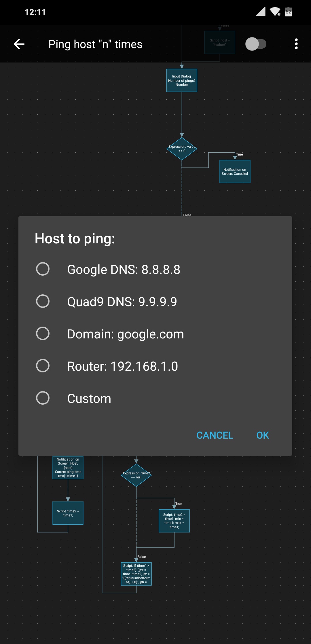This screenshot has height=644, width=311.
Task: Tap the cellular signal icon
Action: [x=261, y=12]
